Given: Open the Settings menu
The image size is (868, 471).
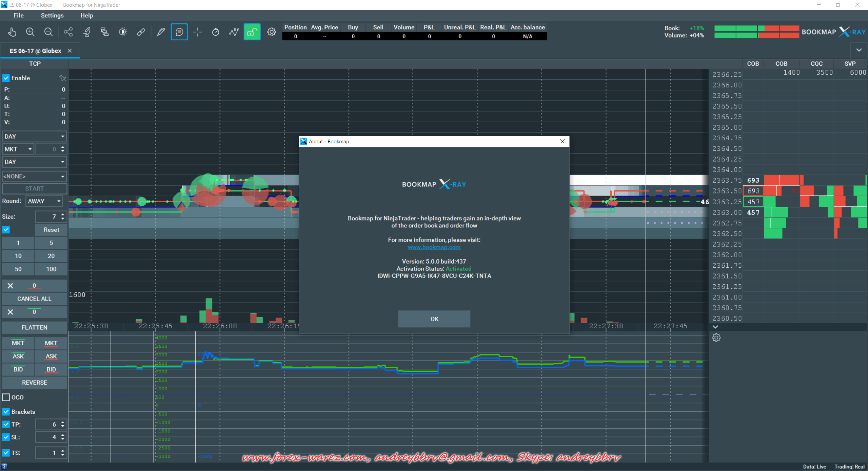Looking at the screenshot, I should (52, 16).
